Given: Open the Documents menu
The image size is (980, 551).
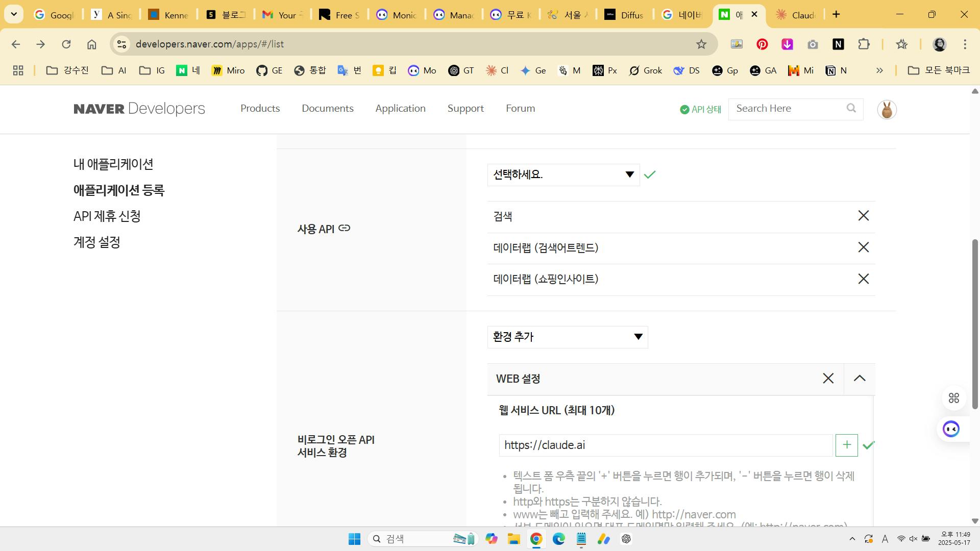Looking at the screenshot, I should 327,109.
